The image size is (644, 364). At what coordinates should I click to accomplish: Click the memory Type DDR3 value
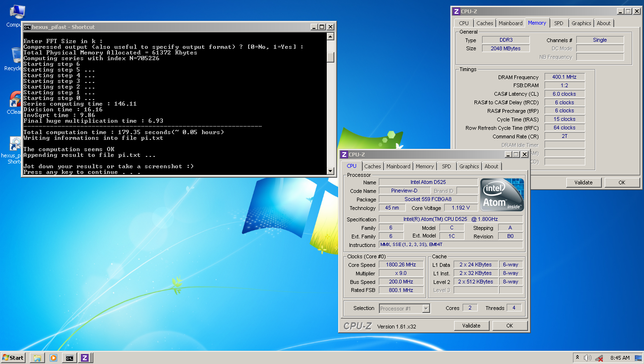(506, 40)
